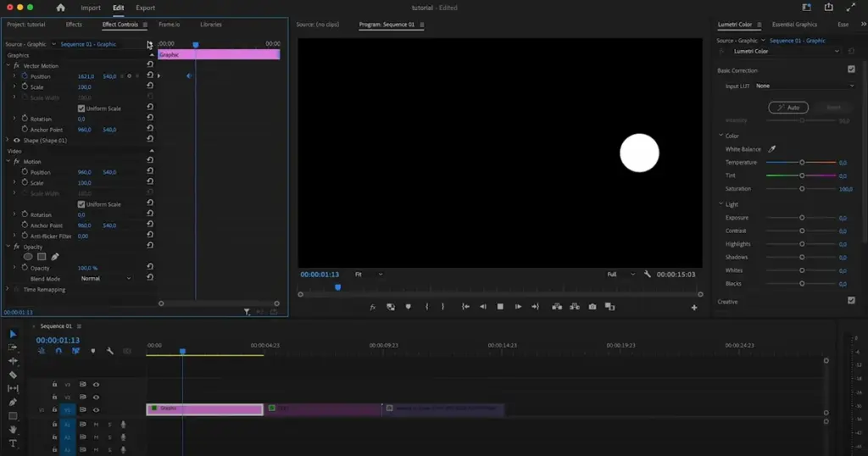Hide the Shape (Shape 01) layer eye
Screen dimensions: 868x456
click(17, 141)
